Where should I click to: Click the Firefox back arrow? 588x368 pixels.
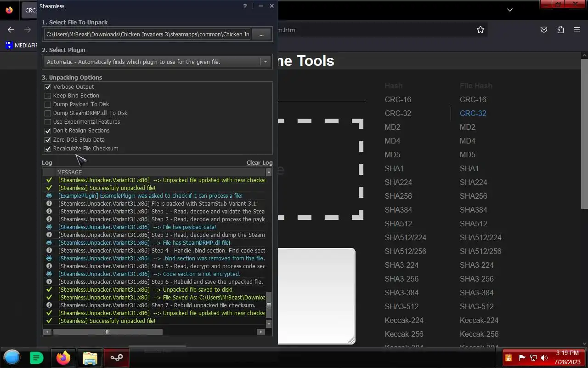11,30
